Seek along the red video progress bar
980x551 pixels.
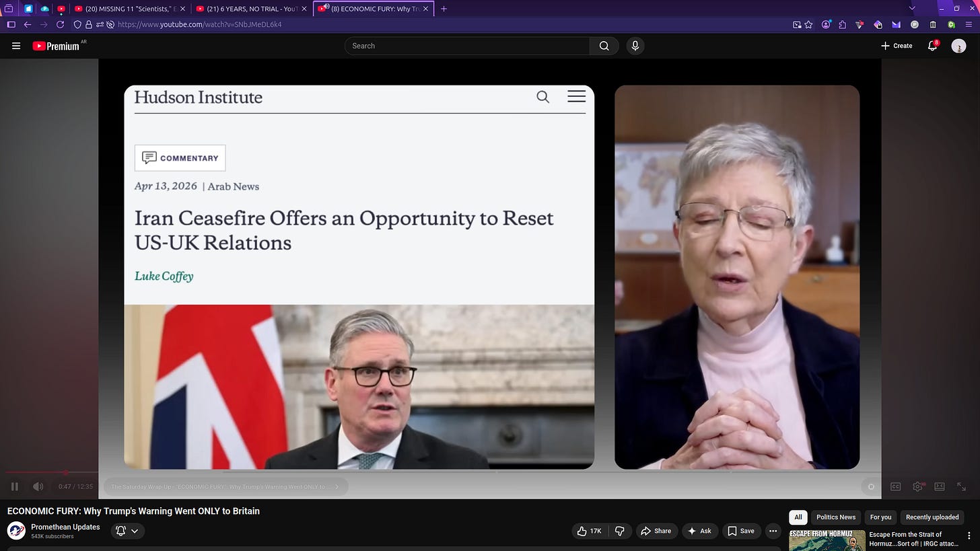point(490,472)
